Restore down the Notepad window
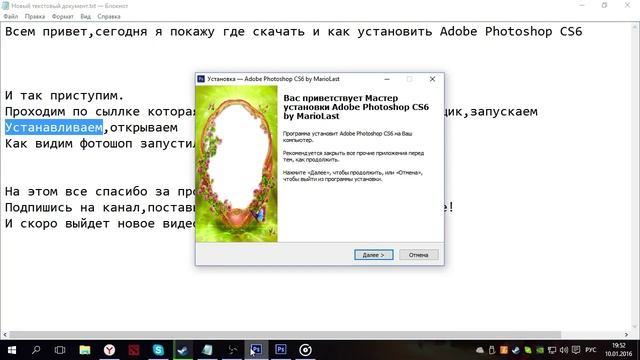Viewport: 640px width, 360px height. (x=604, y=5)
